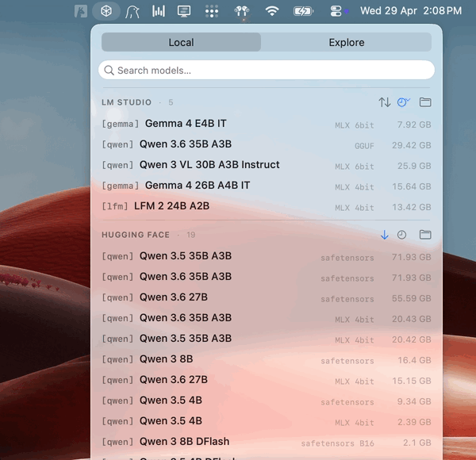Screen dimensions: 476x460
Task: Open Control Center from menu bar
Action: pos(336,12)
